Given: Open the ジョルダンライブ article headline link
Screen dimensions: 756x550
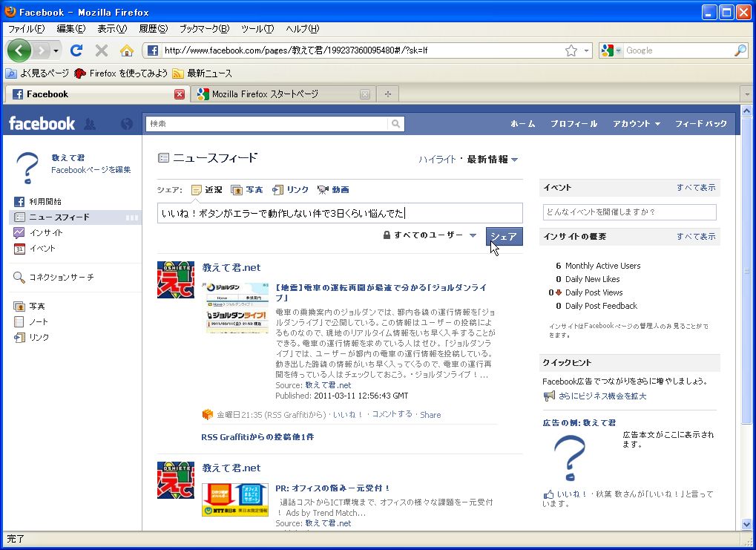Looking at the screenshot, I should (x=381, y=292).
